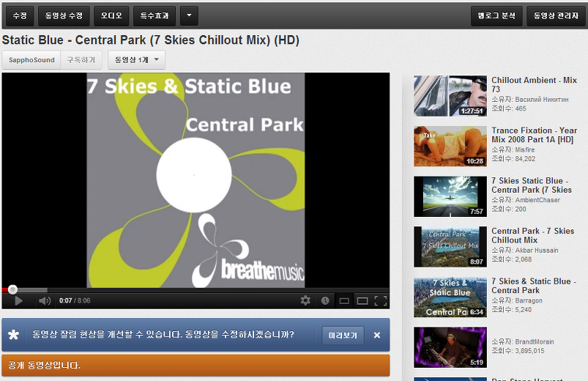Screen dimensions: 588x381
Task: Click owner name AmbientChaser
Action: pos(537,200)
